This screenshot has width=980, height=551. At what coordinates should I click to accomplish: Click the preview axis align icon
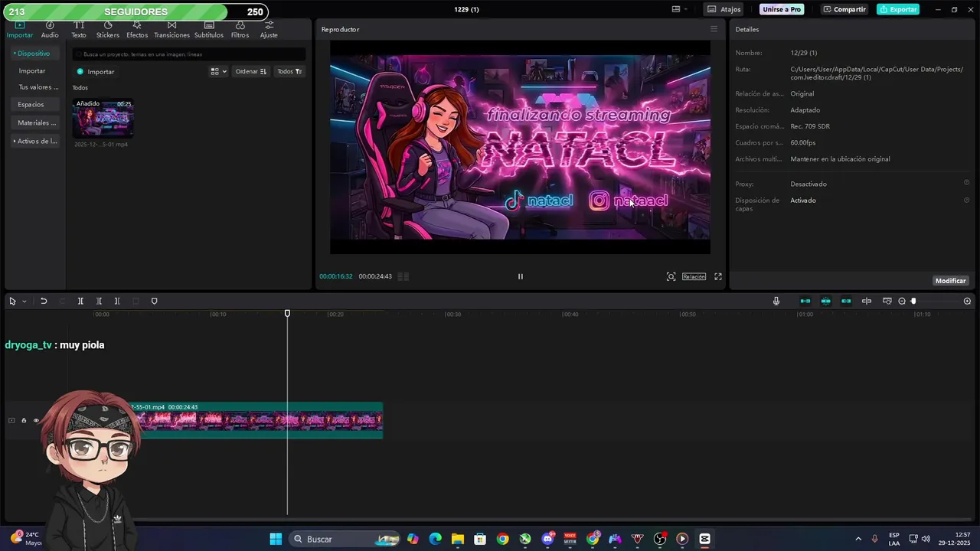pyautogui.click(x=867, y=301)
